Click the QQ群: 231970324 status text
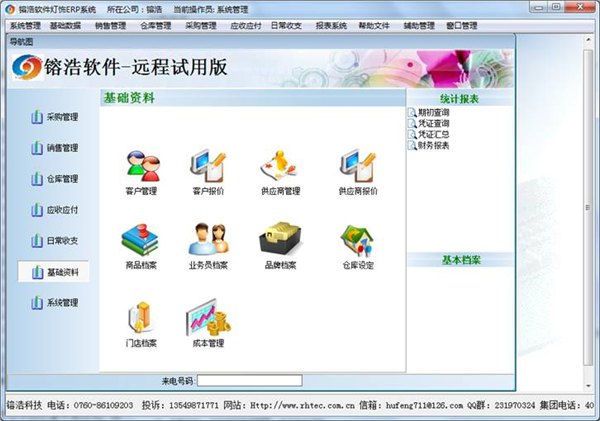The height and width of the screenshot is (421, 600). [501, 405]
